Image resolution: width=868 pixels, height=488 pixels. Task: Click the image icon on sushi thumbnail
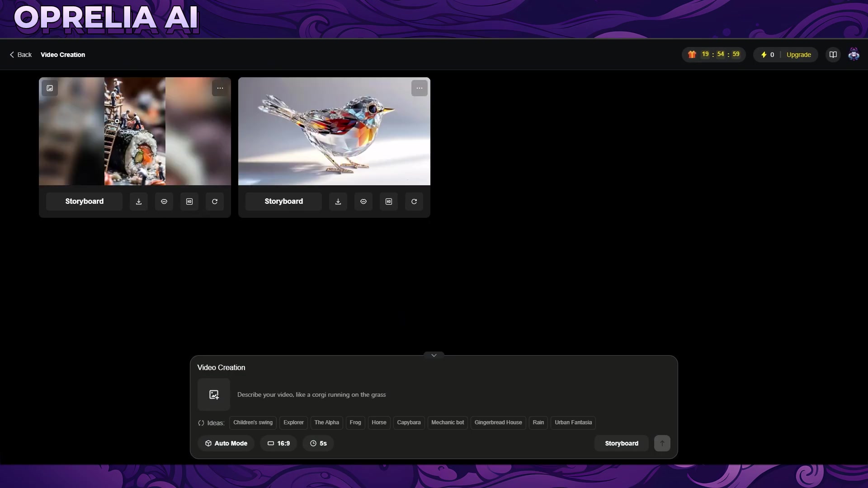50,88
